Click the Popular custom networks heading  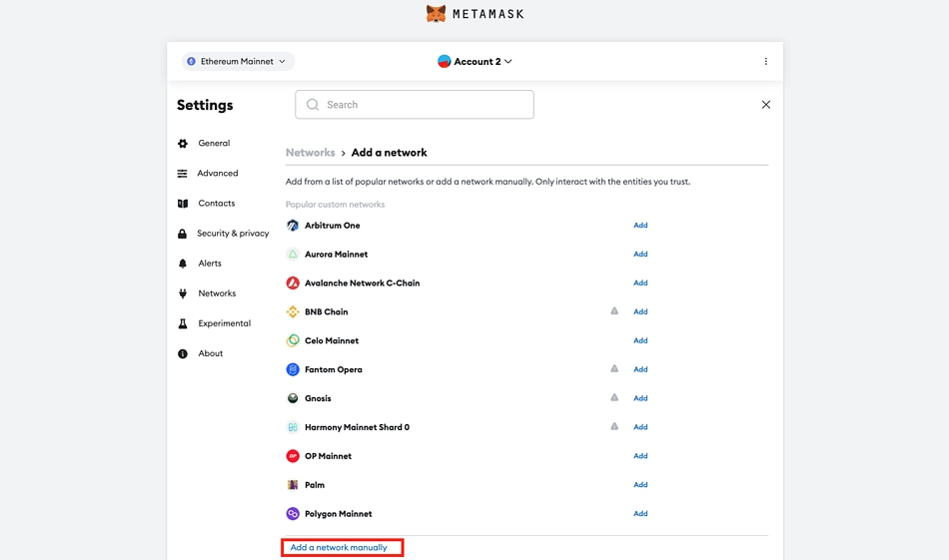tap(336, 205)
